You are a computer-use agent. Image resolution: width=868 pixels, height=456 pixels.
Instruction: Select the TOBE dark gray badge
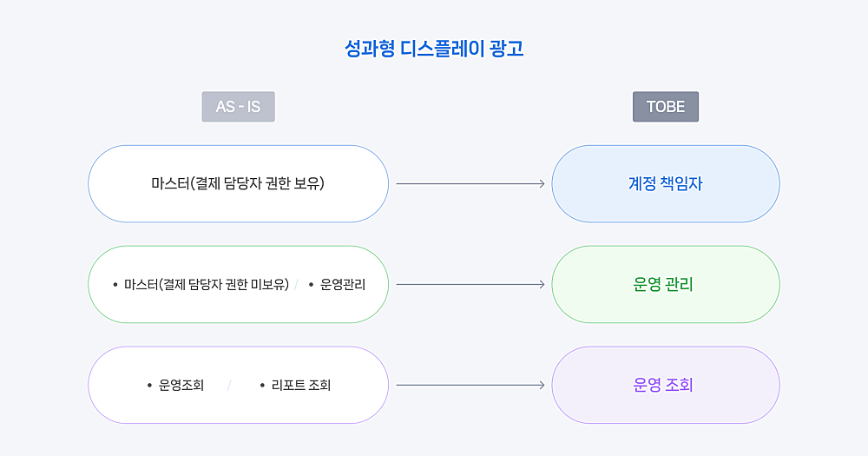pos(666,106)
